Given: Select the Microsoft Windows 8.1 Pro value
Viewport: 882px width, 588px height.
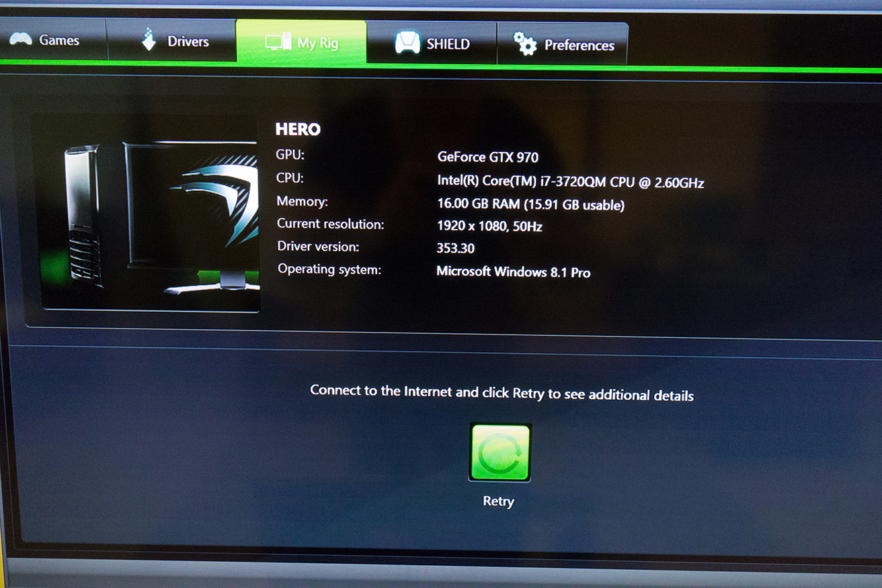Looking at the screenshot, I should [514, 271].
